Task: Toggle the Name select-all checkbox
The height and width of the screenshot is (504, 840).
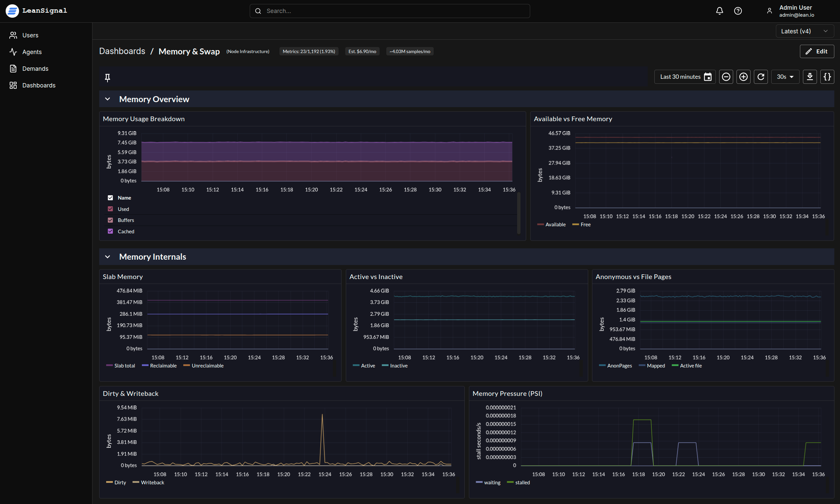Action: click(111, 198)
